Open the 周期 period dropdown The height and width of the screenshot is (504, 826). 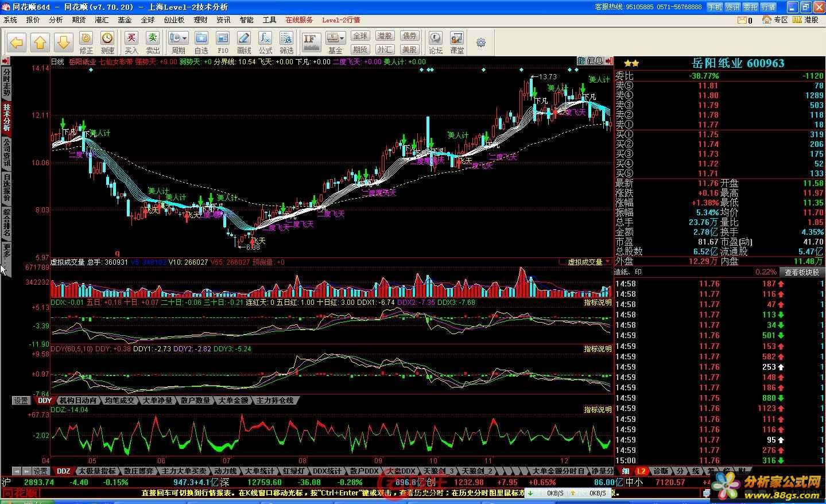(179, 43)
